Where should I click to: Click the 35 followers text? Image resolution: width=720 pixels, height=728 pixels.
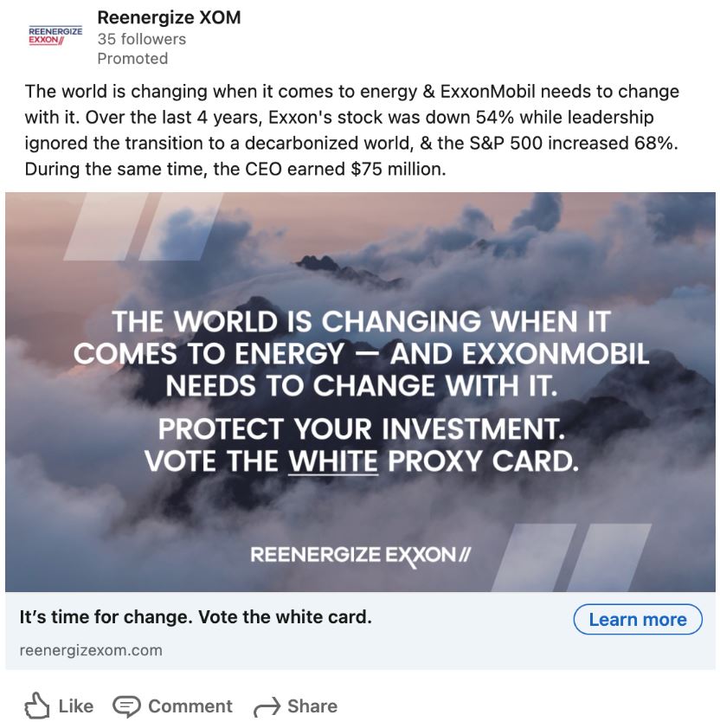coord(141,39)
